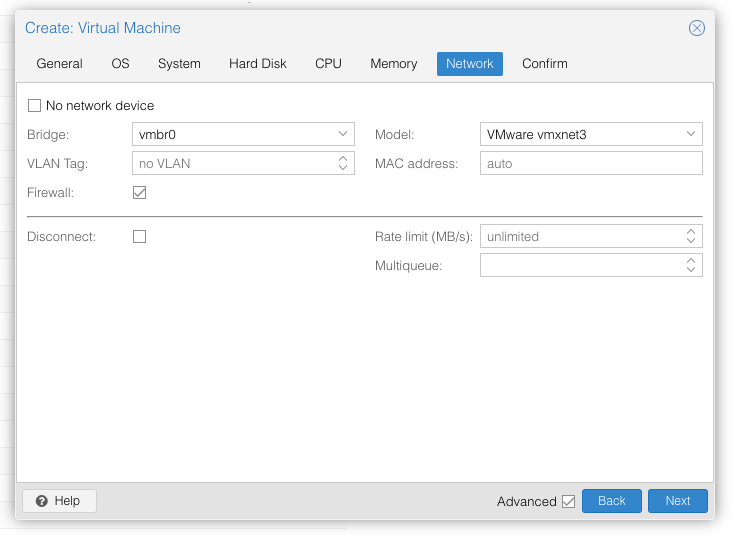734x539 pixels.
Task: Focus the MAC address input field
Action: pyautogui.click(x=591, y=163)
